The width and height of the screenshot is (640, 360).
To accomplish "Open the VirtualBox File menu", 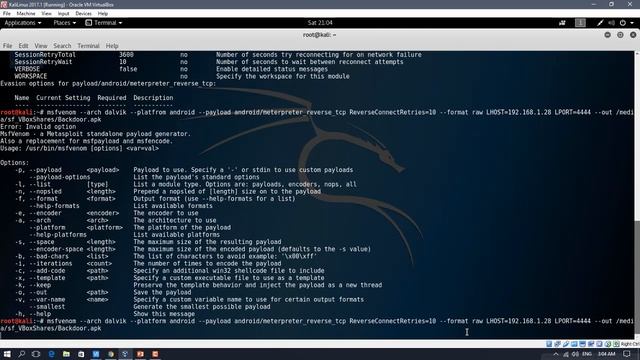I will (x=7, y=13).
